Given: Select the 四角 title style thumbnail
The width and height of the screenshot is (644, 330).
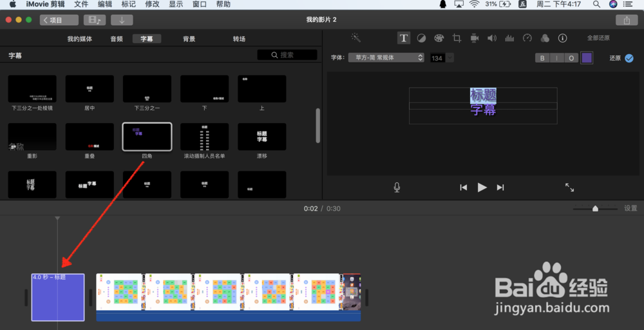Looking at the screenshot, I should tap(147, 137).
